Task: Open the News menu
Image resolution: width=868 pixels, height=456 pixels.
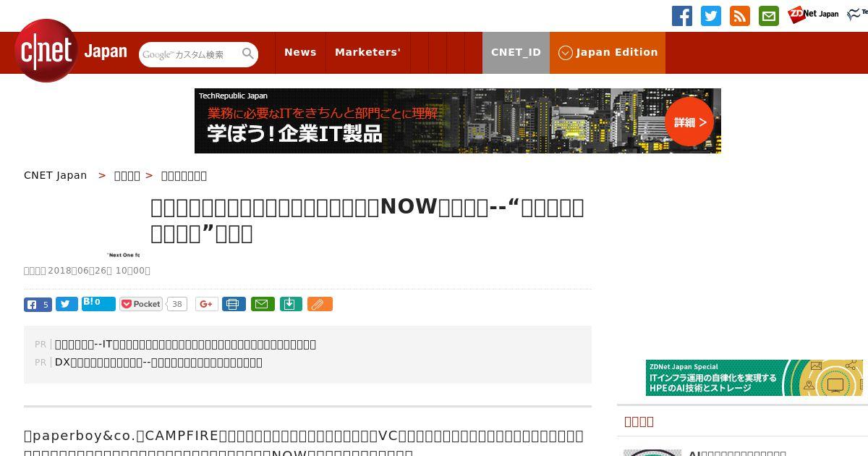Action: point(300,52)
